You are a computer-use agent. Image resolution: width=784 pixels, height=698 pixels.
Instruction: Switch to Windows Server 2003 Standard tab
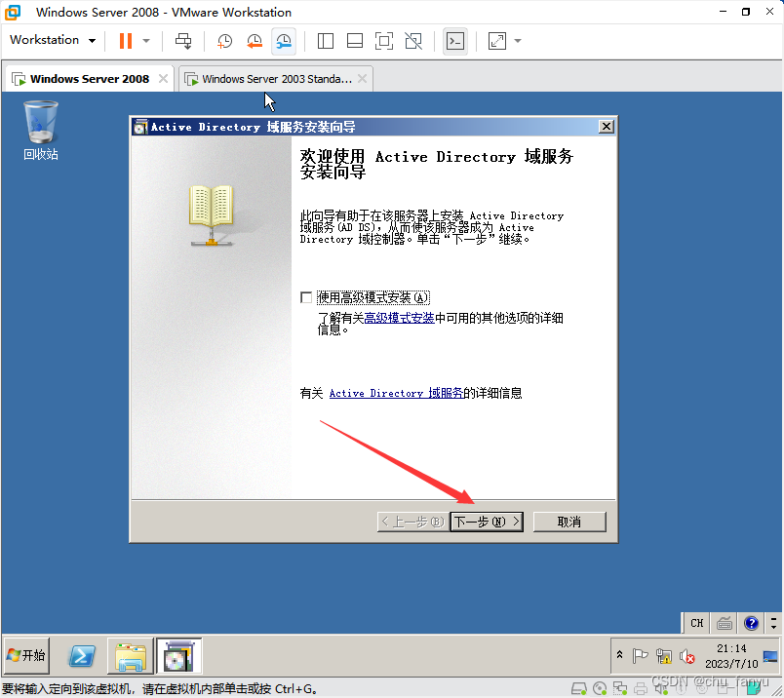tap(277, 79)
